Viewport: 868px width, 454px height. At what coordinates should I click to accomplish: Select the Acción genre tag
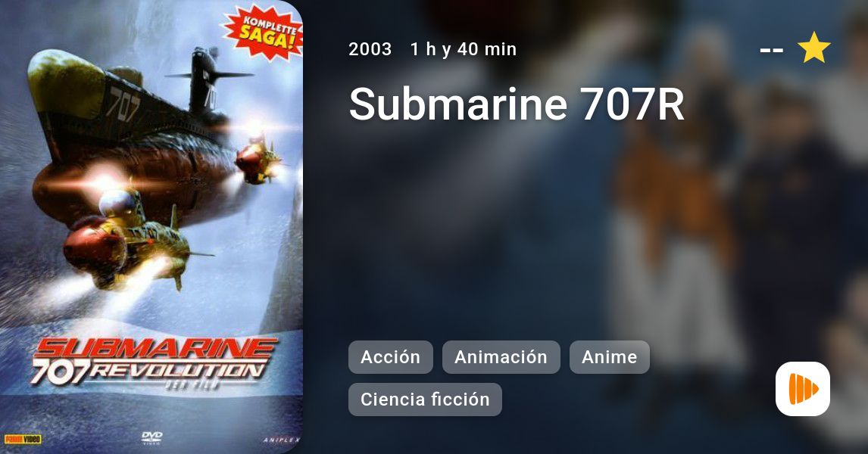point(390,357)
